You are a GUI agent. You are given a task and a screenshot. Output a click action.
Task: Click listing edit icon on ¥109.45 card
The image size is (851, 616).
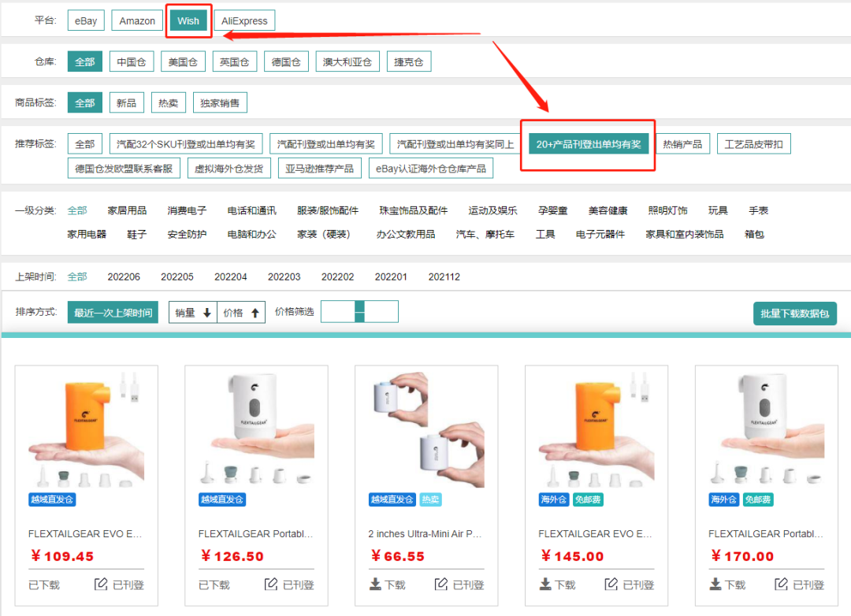[x=101, y=584]
